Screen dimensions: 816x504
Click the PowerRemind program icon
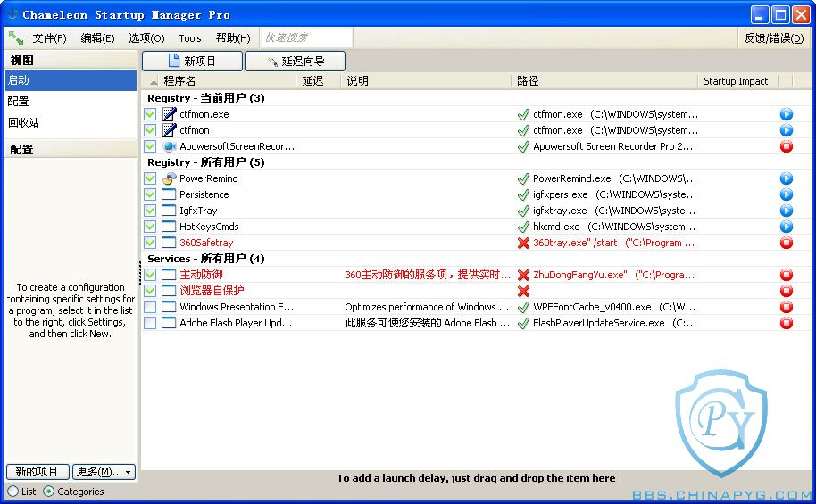(169, 178)
